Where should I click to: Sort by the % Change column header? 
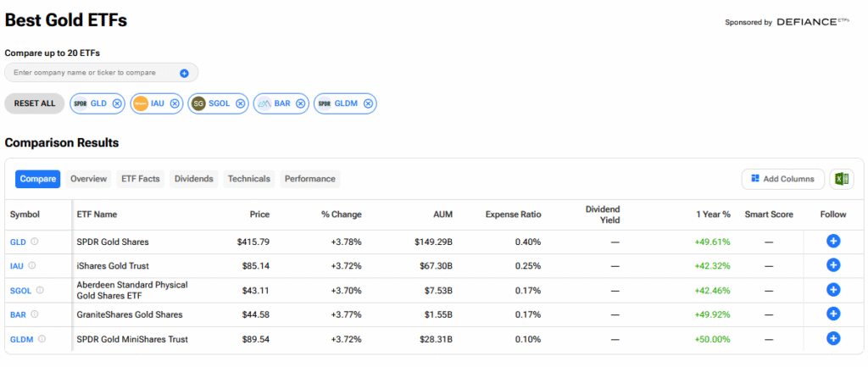coord(341,214)
